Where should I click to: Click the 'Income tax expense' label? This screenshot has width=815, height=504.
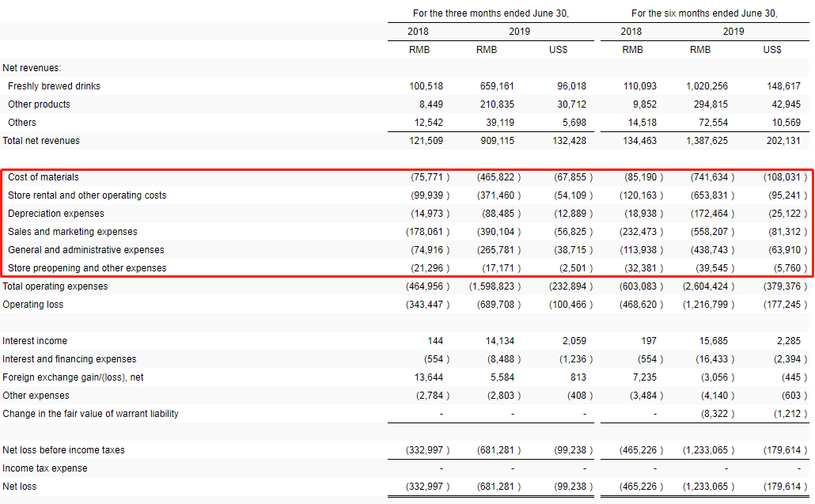click(44, 468)
